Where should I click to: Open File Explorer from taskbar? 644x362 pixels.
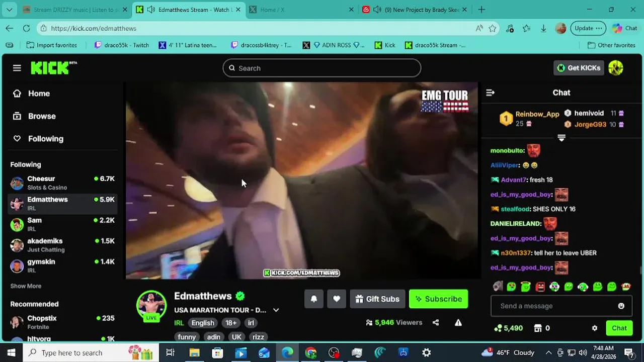[x=194, y=352]
